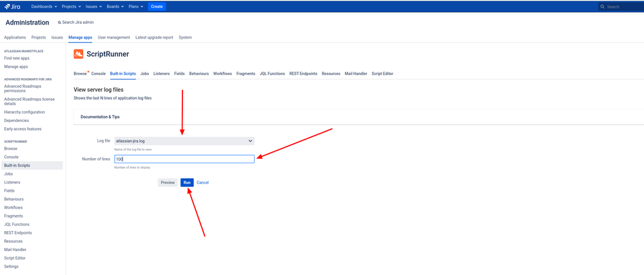The height and width of the screenshot is (275, 644).
Task: Click the Preview button
Action: [x=168, y=183]
